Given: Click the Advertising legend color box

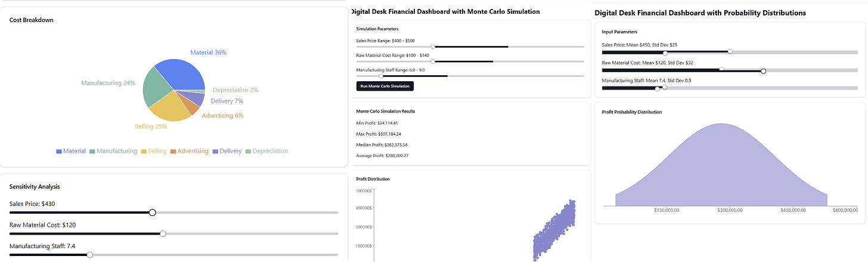Looking at the screenshot, I should pyautogui.click(x=173, y=152).
